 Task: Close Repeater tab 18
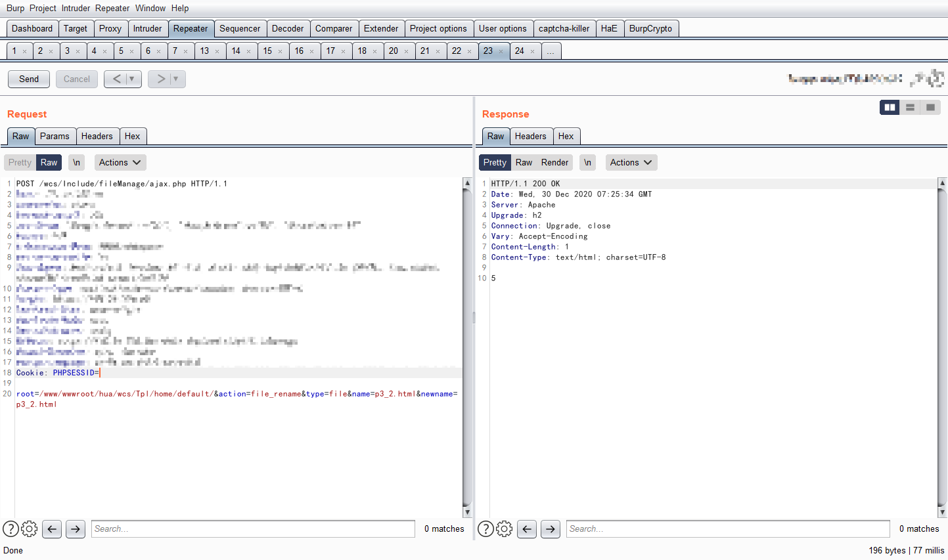coord(374,51)
